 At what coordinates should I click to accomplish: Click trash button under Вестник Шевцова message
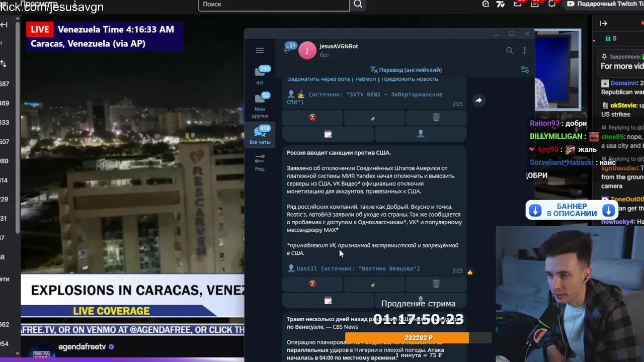point(436,284)
